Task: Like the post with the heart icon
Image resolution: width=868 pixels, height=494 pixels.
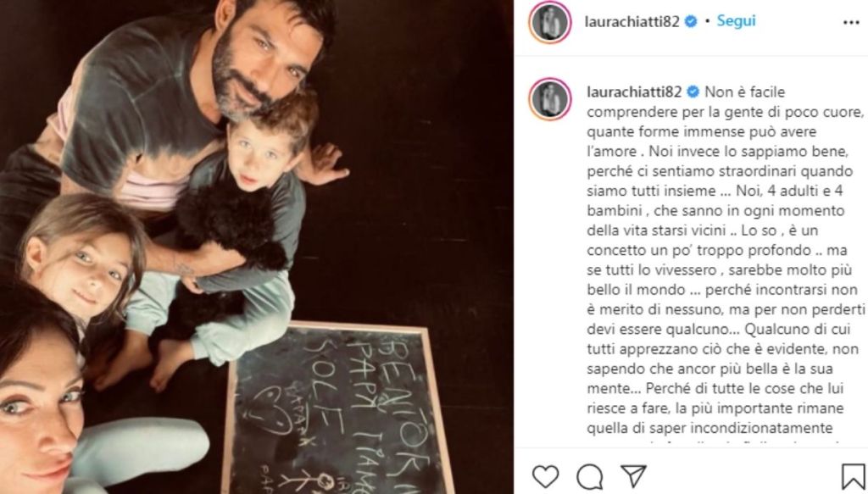Action: click(545, 475)
